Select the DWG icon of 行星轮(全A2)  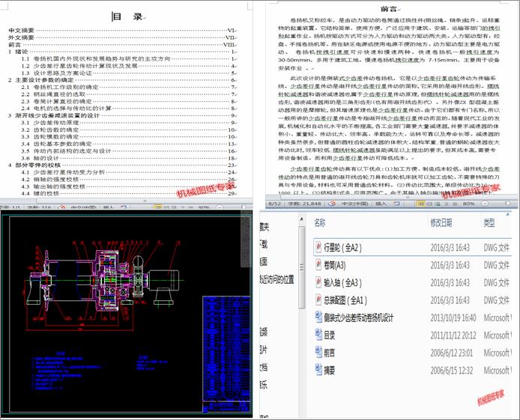coord(318,247)
